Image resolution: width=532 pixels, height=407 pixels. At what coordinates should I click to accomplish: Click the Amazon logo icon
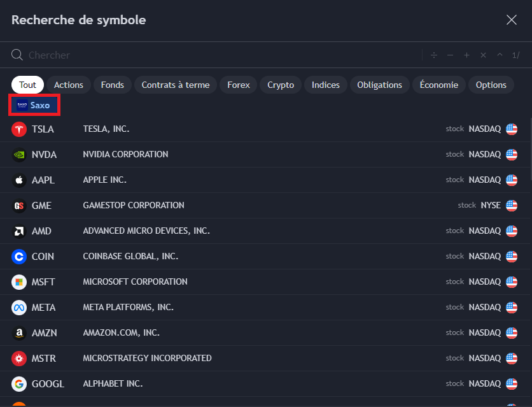(x=19, y=332)
